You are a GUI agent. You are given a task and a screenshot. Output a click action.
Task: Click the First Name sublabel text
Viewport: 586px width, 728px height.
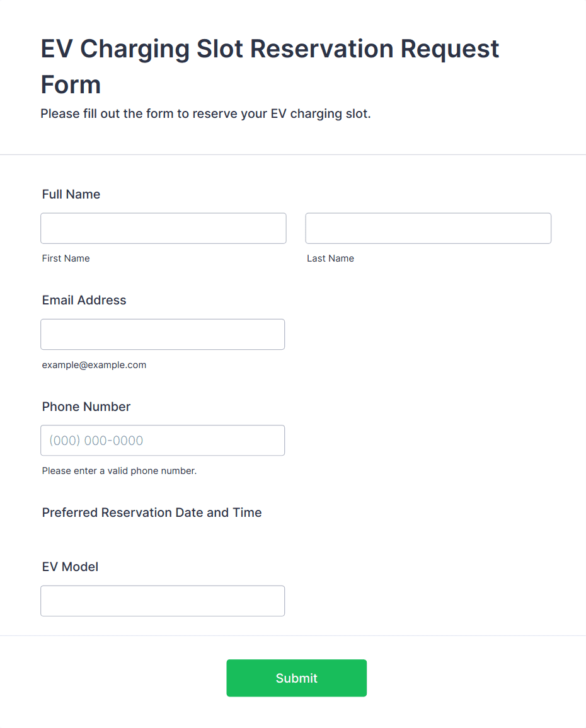coord(66,258)
